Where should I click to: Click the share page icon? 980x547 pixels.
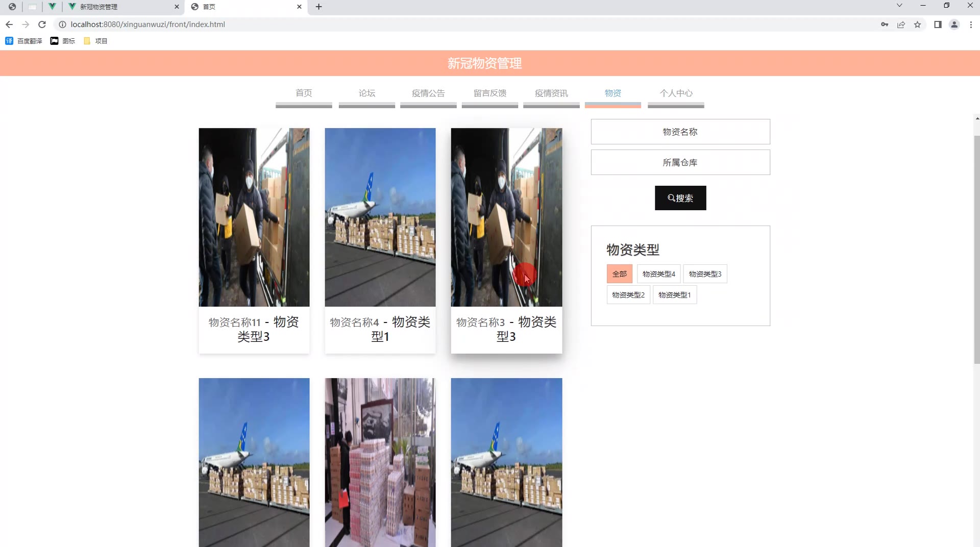[901, 24]
